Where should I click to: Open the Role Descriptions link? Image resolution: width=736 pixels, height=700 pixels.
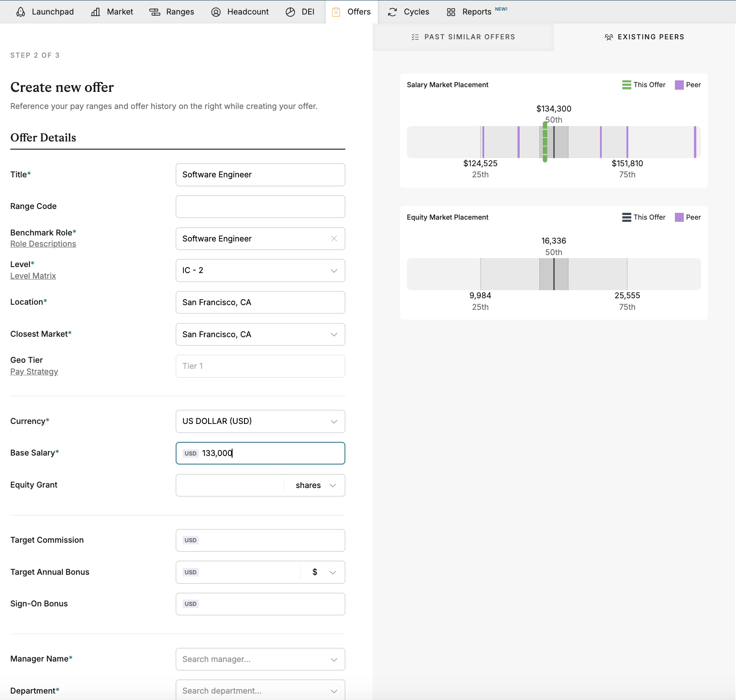[43, 244]
